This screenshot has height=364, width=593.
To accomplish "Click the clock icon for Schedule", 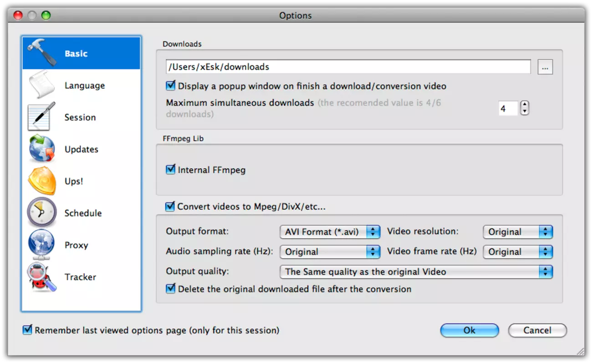I will tap(42, 212).
